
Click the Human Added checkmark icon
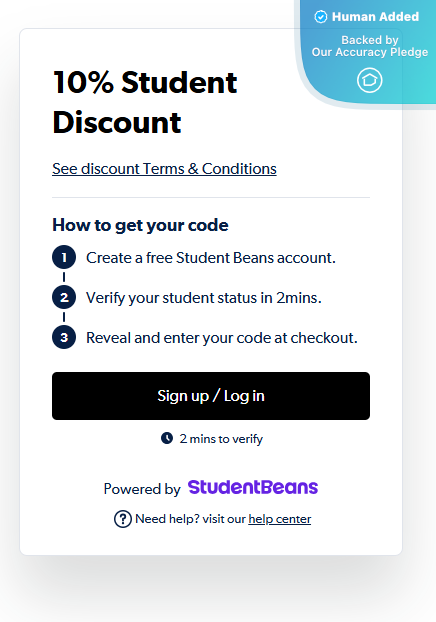(x=321, y=17)
